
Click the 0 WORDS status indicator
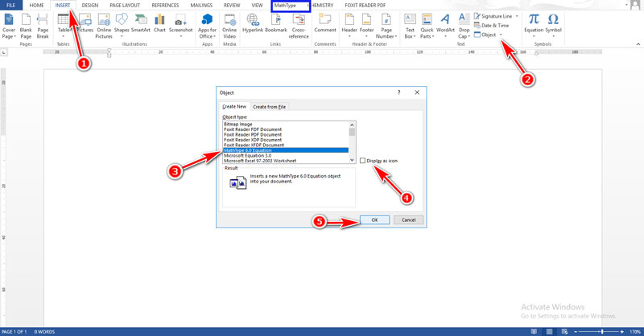pyautogui.click(x=44, y=331)
